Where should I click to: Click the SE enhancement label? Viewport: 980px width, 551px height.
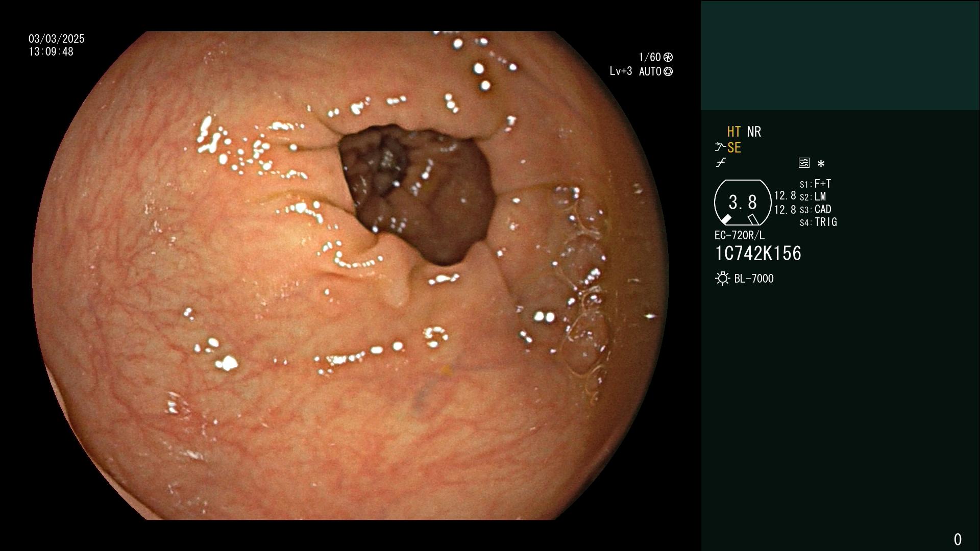click(734, 148)
